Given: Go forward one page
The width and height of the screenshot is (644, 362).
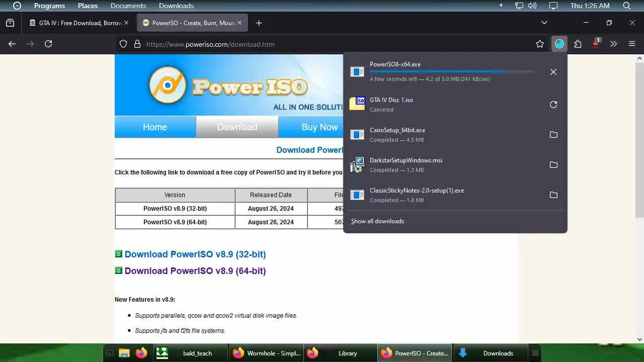Looking at the screenshot, I should [x=30, y=44].
